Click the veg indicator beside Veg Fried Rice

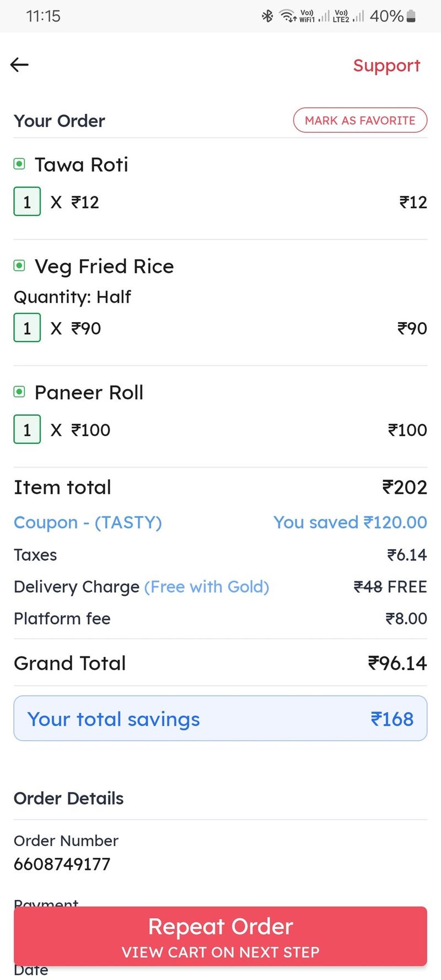19,266
